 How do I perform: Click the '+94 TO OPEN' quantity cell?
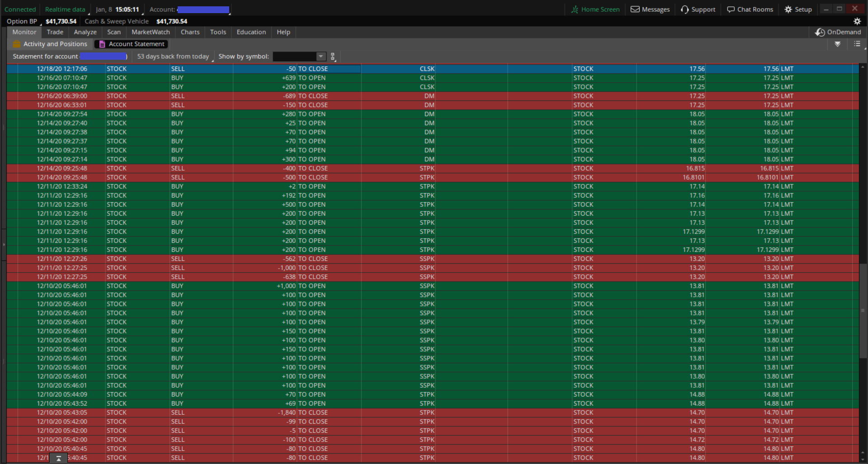305,150
